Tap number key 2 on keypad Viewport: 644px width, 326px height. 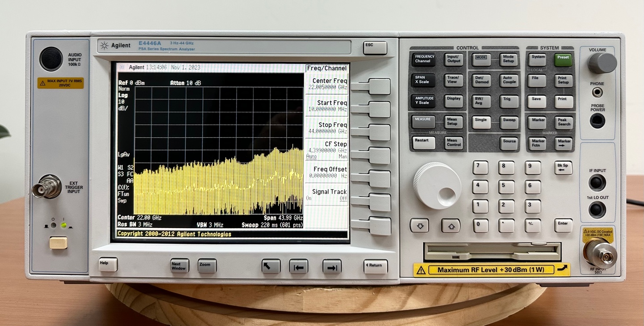[506, 206]
